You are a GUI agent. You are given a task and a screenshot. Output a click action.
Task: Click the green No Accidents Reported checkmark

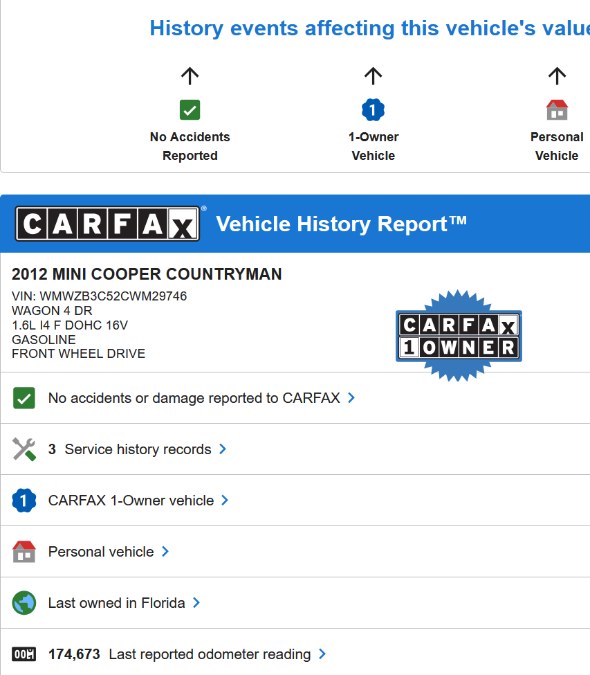190,110
